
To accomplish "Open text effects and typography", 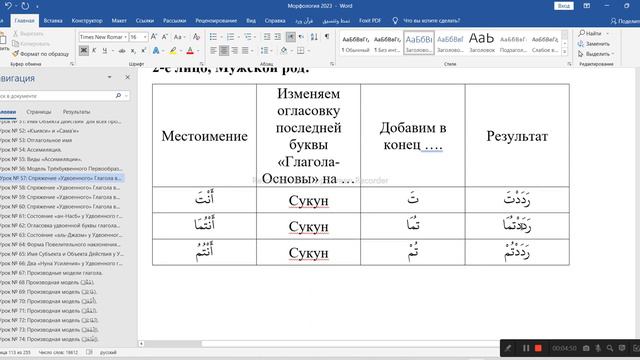I will 156,51.
